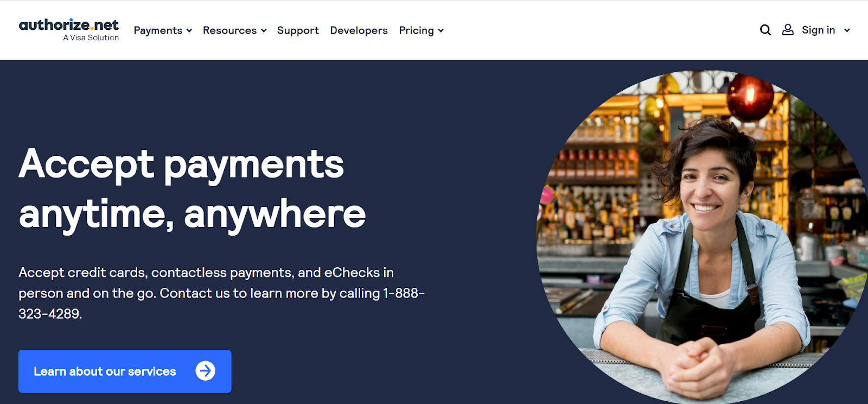Click the circled arrow icon in blue button

[206, 371]
